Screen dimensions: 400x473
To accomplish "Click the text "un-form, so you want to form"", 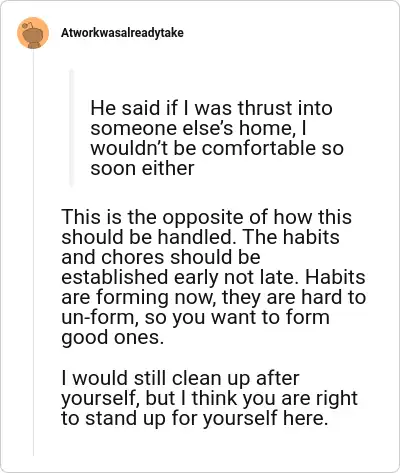I will coord(195,317).
